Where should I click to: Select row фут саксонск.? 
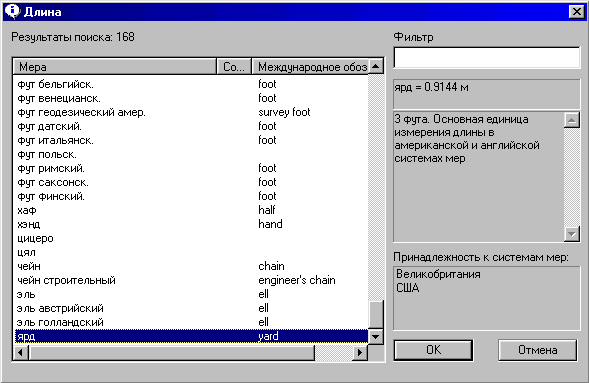click(x=191, y=182)
